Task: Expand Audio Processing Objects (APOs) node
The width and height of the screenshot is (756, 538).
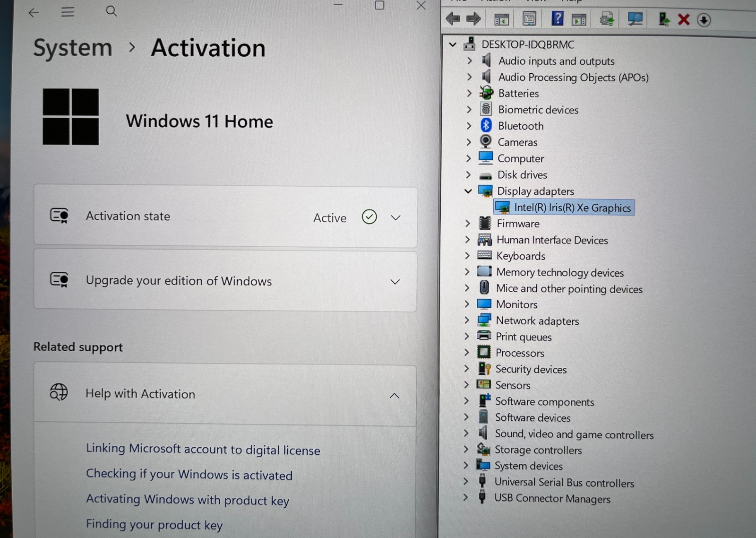Action: (x=469, y=77)
